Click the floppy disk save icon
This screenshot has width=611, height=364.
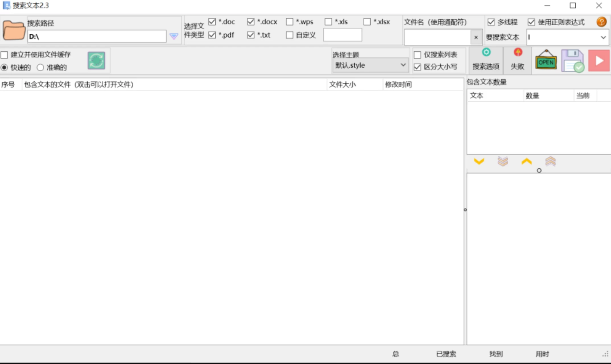[572, 61]
